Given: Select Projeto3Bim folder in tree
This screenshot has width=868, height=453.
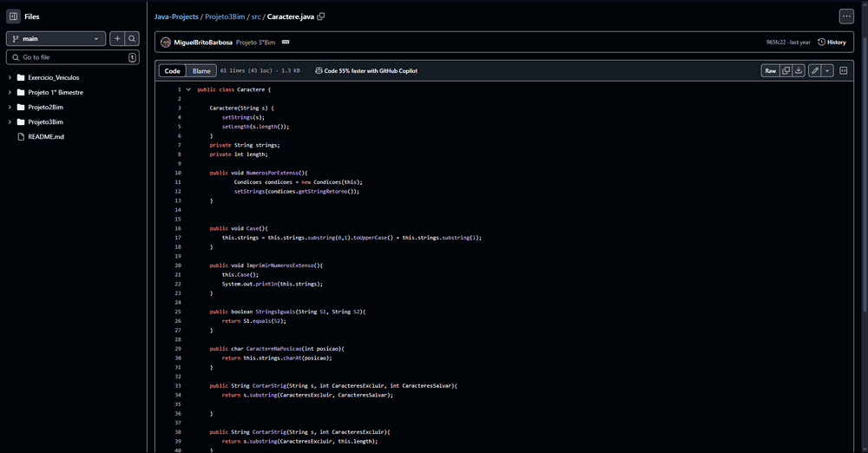Looking at the screenshot, I should (x=45, y=121).
